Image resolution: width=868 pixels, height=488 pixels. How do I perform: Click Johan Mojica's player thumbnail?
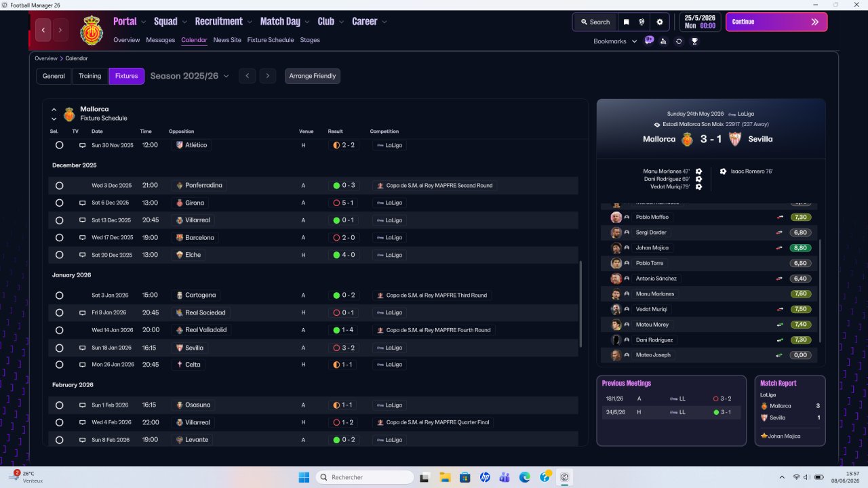[x=616, y=248]
